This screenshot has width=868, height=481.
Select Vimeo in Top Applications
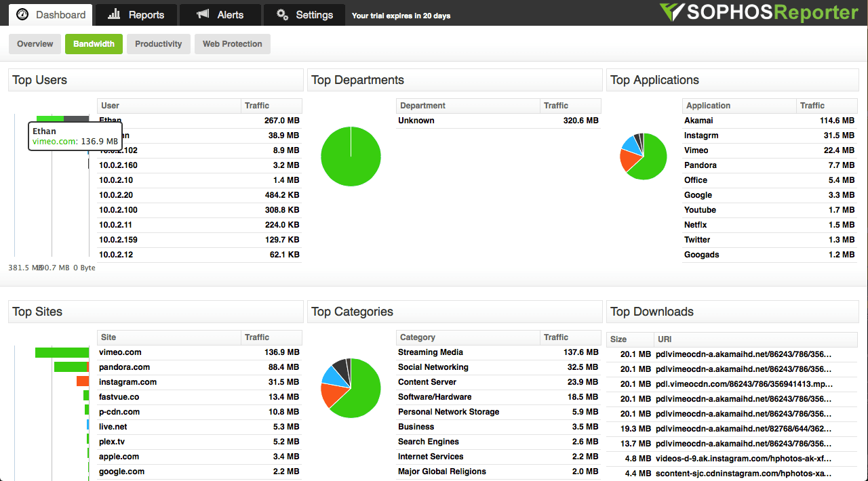[770, 150]
